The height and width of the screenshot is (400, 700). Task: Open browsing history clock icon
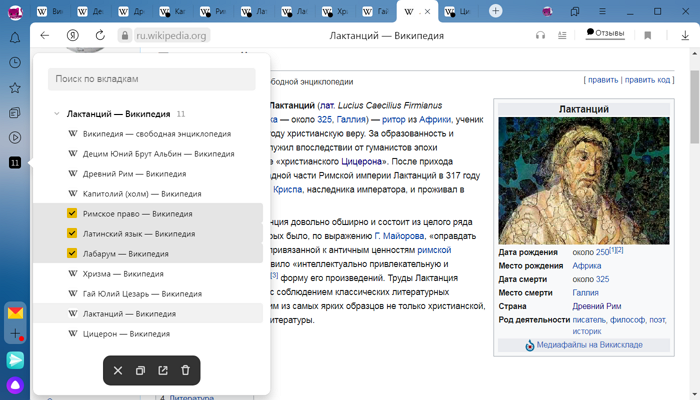tap(15, 62)
